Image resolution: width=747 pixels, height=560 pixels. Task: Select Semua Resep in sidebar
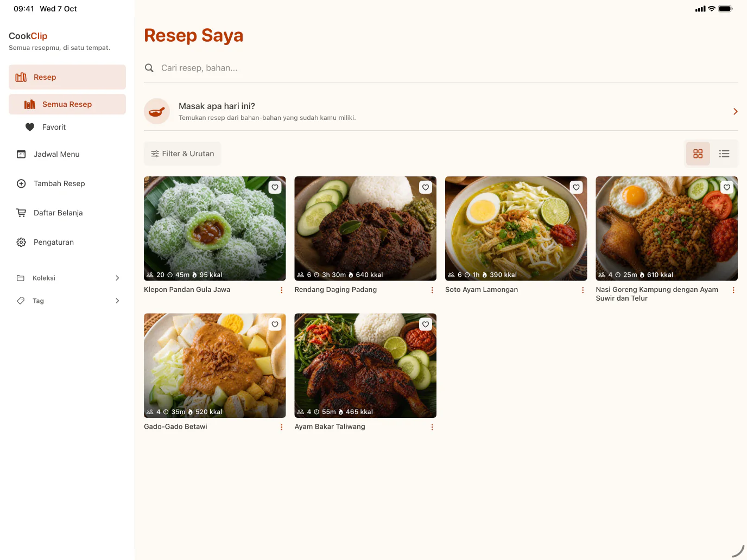(67, 104)
